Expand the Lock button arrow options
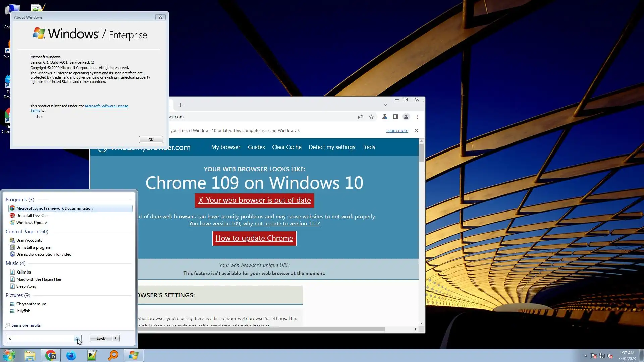The image size is (644, 362). coord(116,338)
